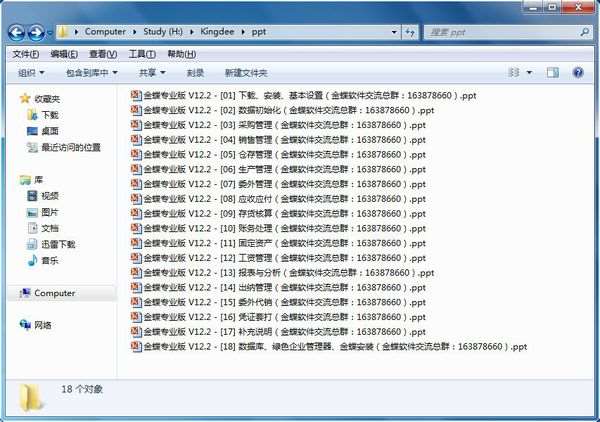Expand the arrow after Kingdee breadcrumb

click(243, 32)
